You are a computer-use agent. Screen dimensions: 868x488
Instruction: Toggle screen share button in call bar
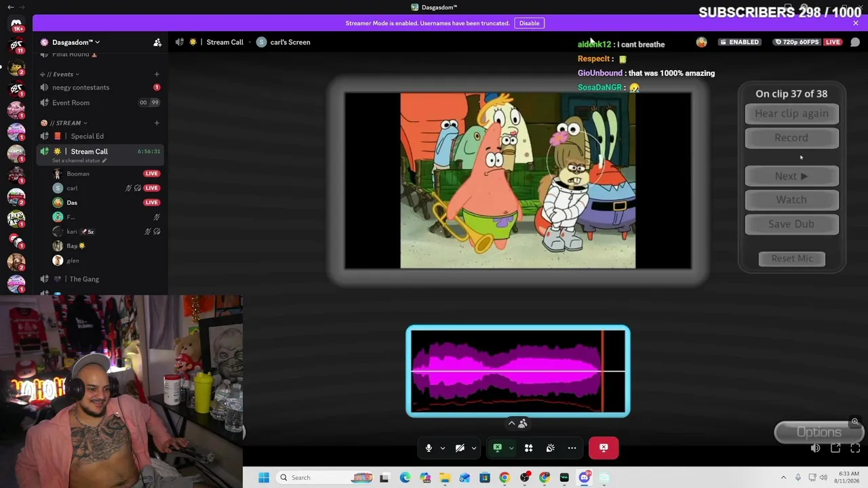pos(498,448)
